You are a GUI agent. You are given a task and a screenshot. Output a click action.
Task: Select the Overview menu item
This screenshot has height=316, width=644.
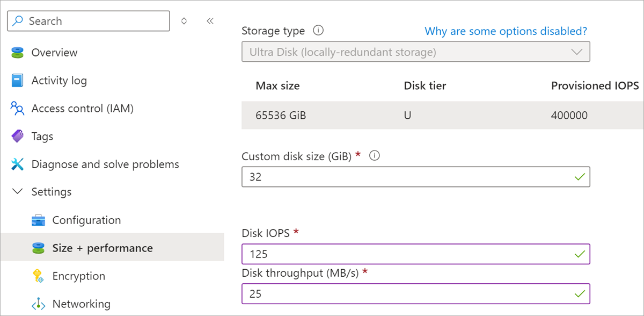click(54, 53)
